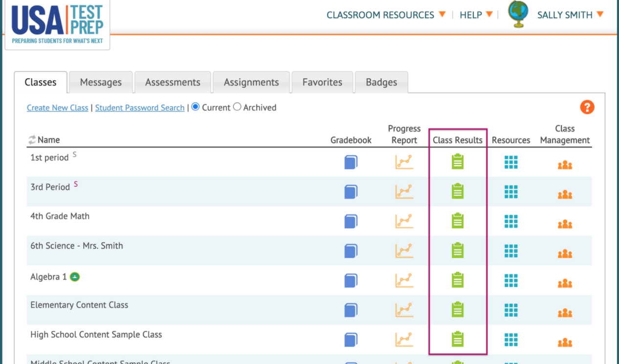Open Class Management for 4th Grade Math
Screen dimensions: 619x364
565,224
